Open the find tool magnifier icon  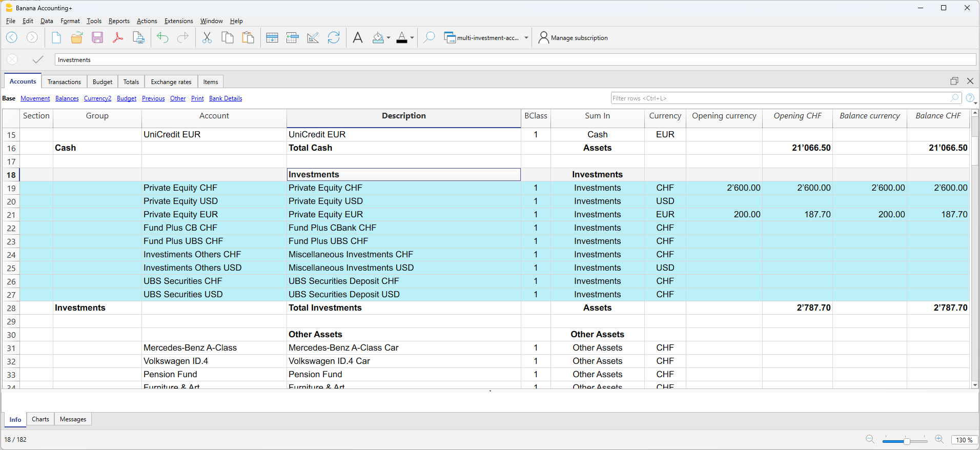tap(430, 37)
